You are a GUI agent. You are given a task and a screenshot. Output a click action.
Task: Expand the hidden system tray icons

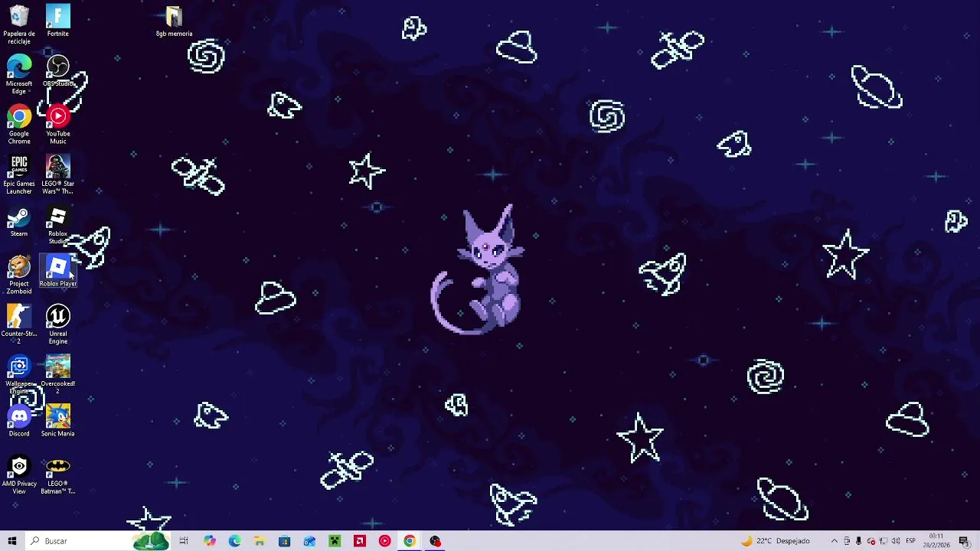click(x=835, y=541)
